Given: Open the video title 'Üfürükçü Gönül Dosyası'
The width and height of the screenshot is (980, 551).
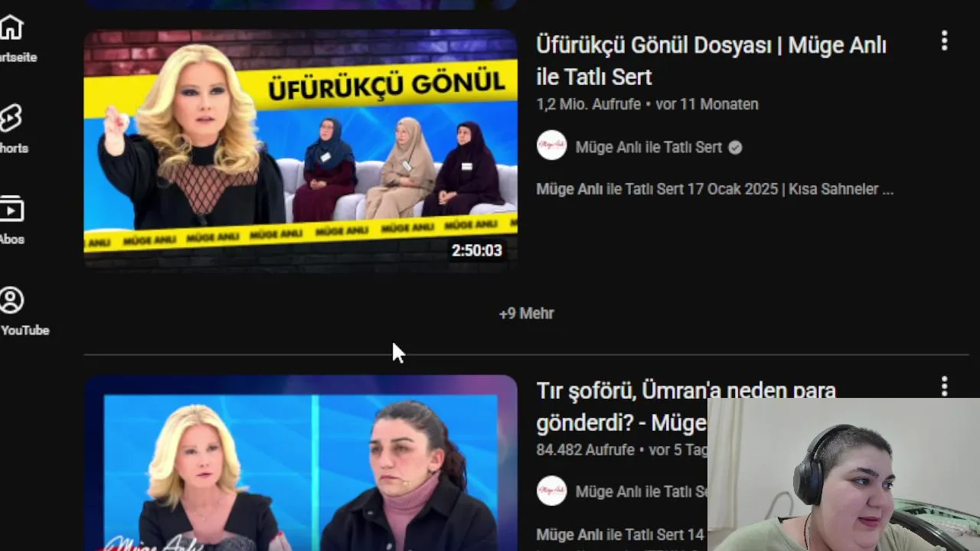Looking at the screenshot, I should coord(711,61).
